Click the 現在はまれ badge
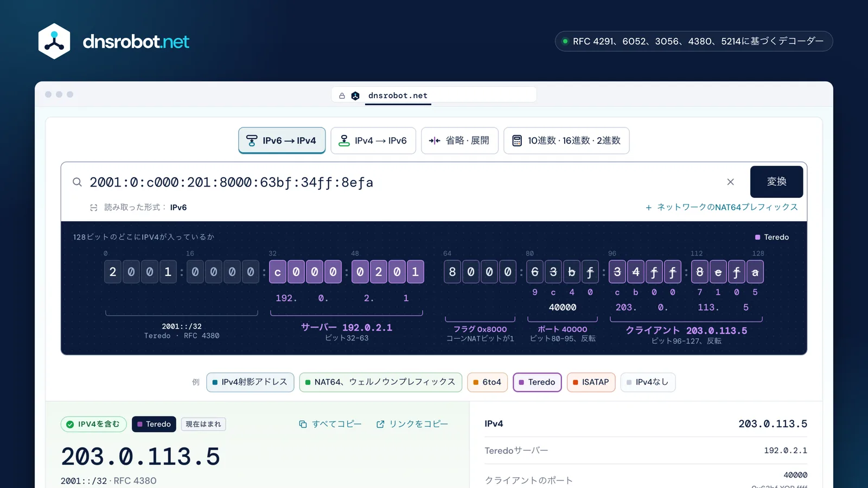The height and width of the screenshot is (488, 868). (x=203, y=424)
